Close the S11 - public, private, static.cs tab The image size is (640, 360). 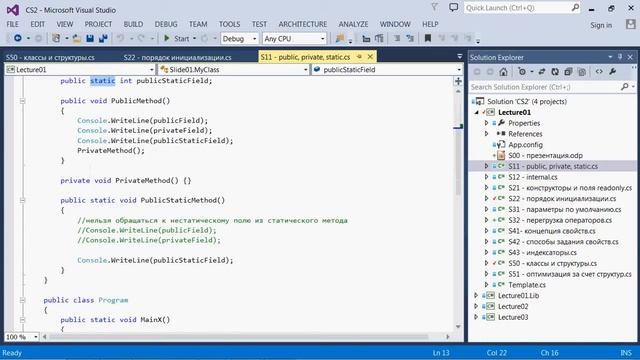[370, 57]
